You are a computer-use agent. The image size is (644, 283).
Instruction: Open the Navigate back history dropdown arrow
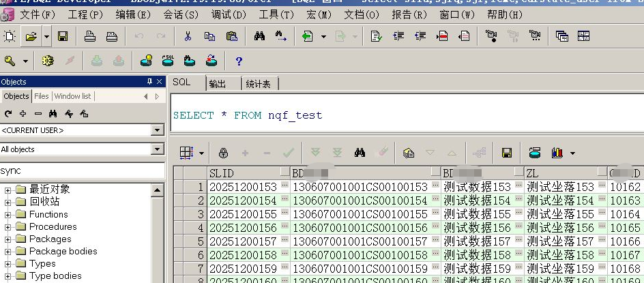(x=323, y=37)
